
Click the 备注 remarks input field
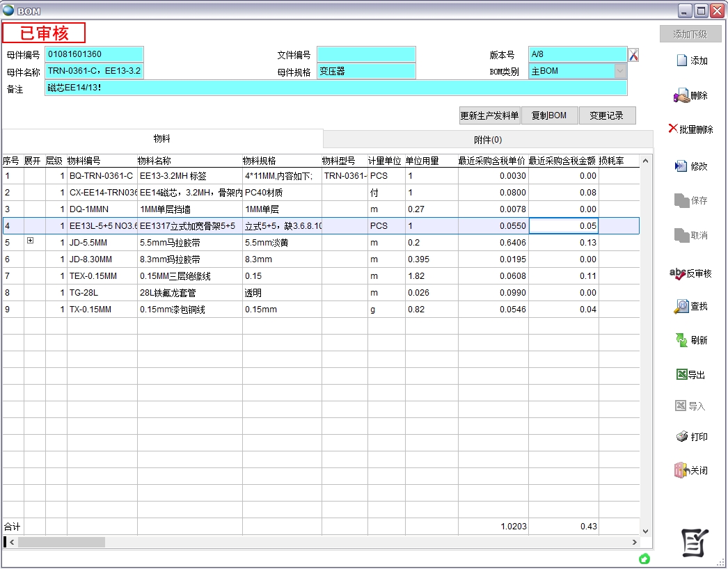(335, 88)
